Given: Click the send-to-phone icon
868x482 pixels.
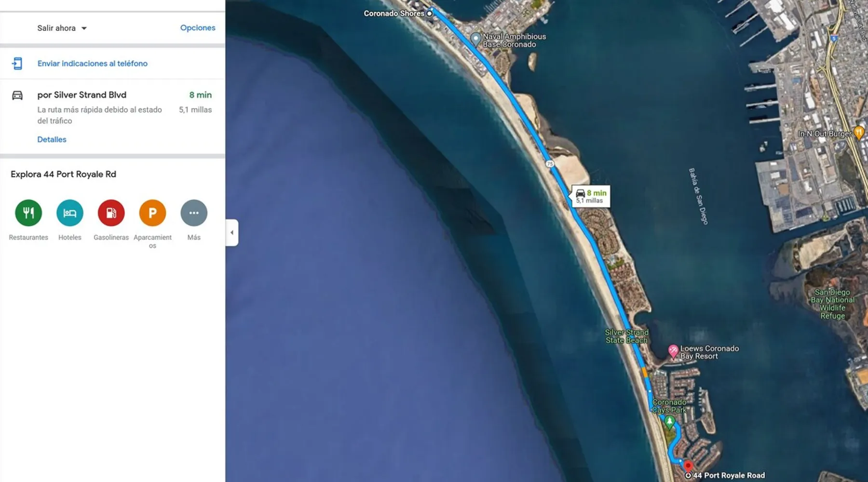Looking at the screenshot, I should 17,64.
